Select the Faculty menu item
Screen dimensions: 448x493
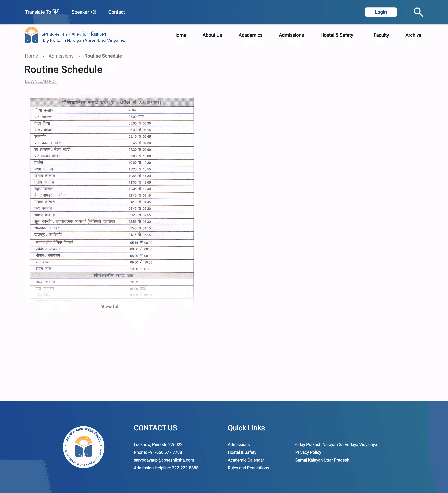(381, 35)
